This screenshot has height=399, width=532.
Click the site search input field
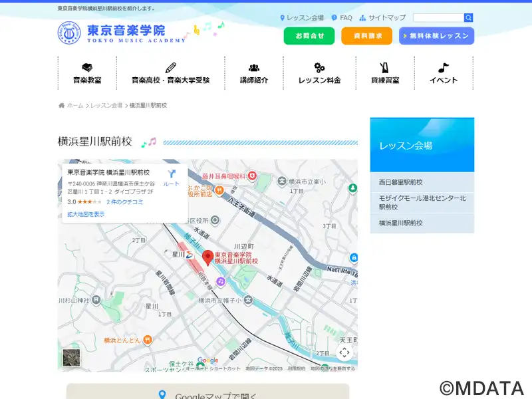[438, 18]
